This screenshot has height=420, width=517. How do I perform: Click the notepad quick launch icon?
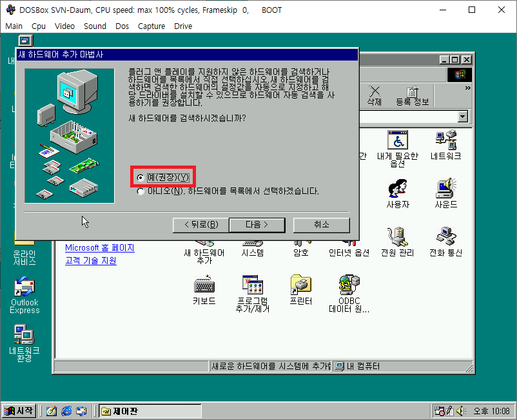click(x=51, y=411)
